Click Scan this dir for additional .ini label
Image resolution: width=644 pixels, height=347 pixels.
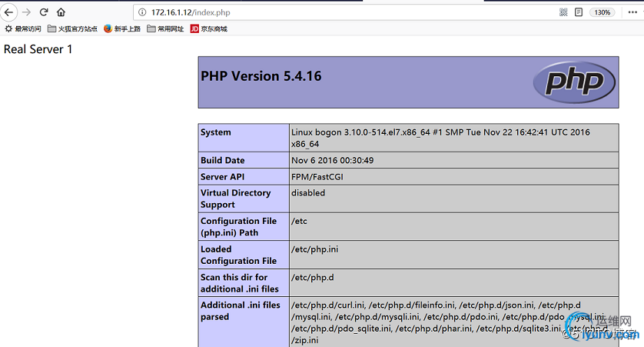pos(240,283)
